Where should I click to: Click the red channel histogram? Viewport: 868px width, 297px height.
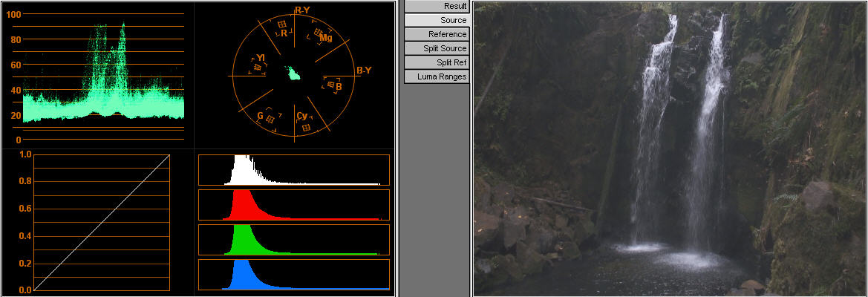pos(293,205)
